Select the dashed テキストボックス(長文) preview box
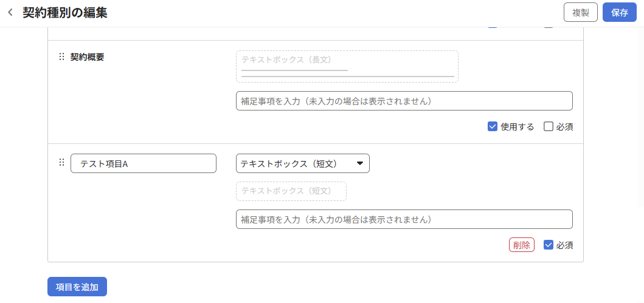This screenshot has height=303, width=644. pyautogui.click(x=347, y=66)
